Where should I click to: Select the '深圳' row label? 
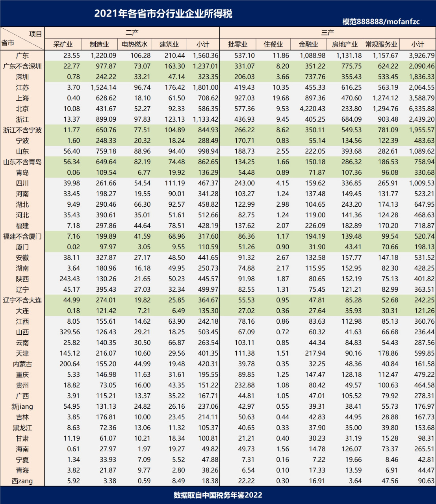(x=22, y=77)
